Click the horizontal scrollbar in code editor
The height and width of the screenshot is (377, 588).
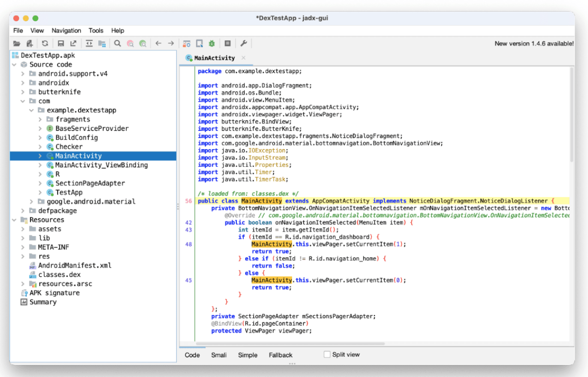point(290,343)
